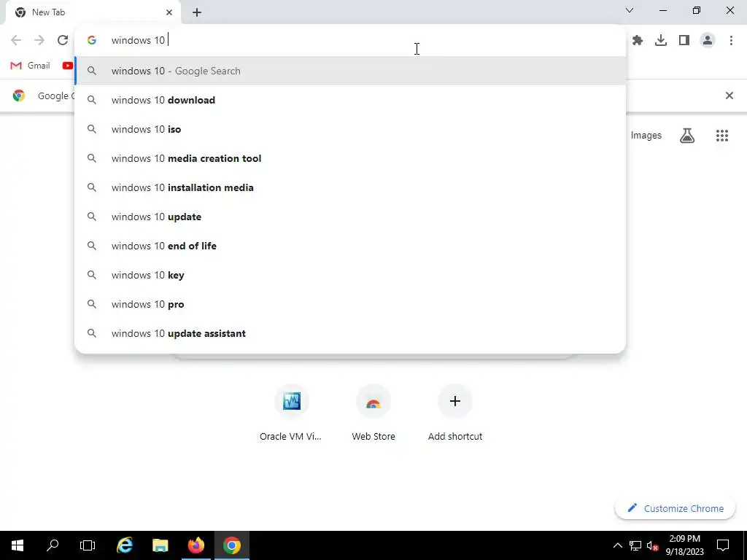Select the New Tab browser tab

pyautogui.click(x=93, y=12)
